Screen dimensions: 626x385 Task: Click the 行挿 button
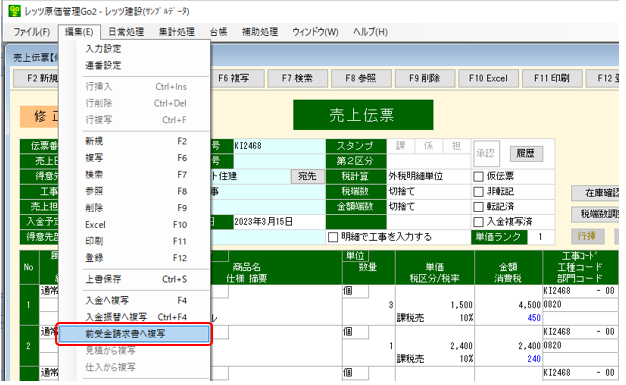(587, 236)
